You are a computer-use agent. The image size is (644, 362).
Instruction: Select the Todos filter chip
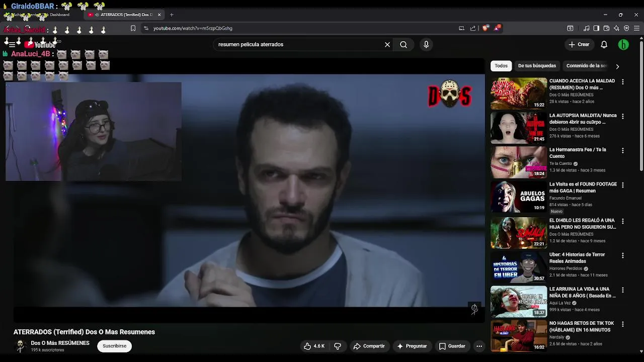(501, 66)
